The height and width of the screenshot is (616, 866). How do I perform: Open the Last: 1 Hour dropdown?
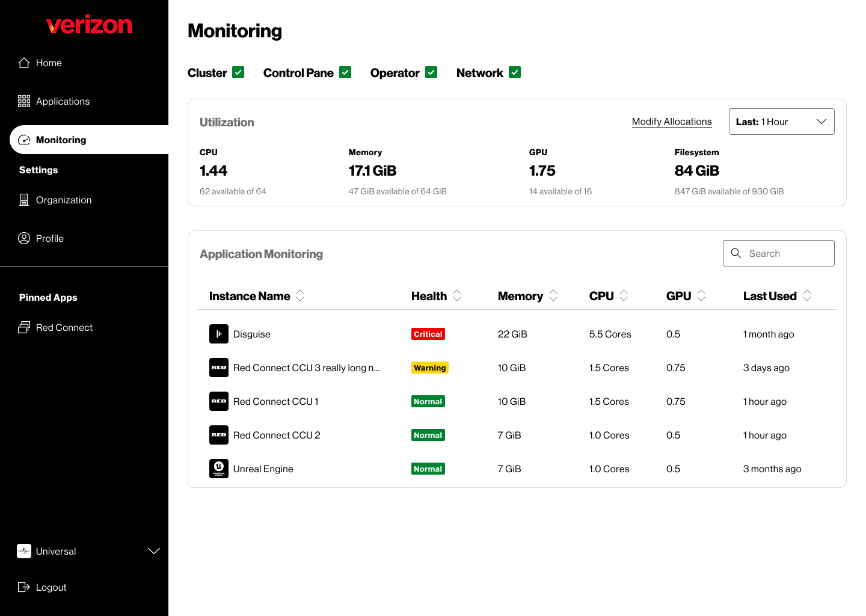click(x=781, y=122)
